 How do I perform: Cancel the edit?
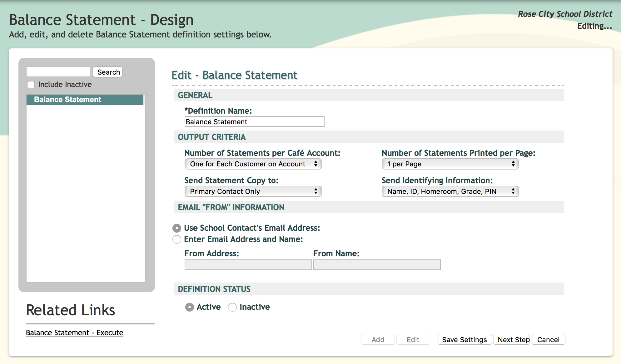click(x=548, y=340)
